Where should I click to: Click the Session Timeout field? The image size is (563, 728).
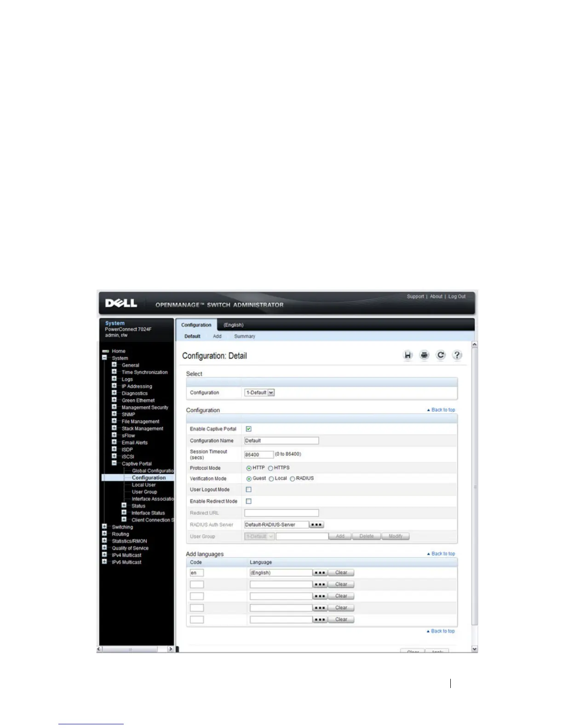tap(259, 455)
